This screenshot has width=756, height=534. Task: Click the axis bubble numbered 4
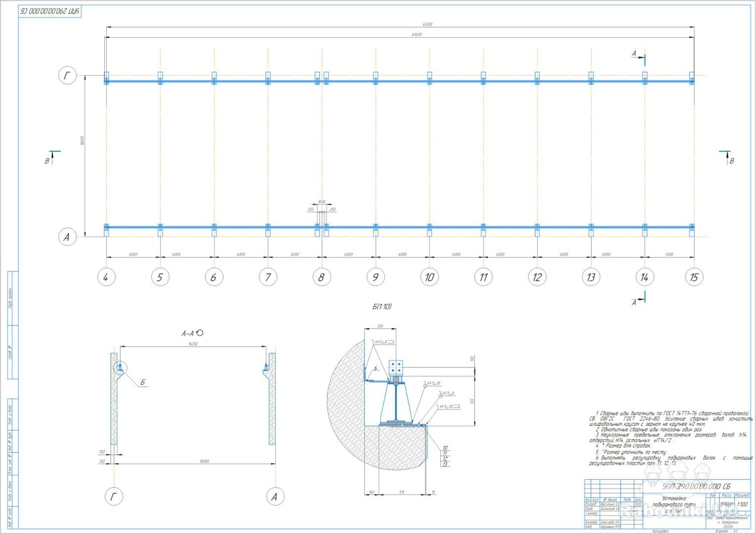pyautogui.click(x=106, y=277)
